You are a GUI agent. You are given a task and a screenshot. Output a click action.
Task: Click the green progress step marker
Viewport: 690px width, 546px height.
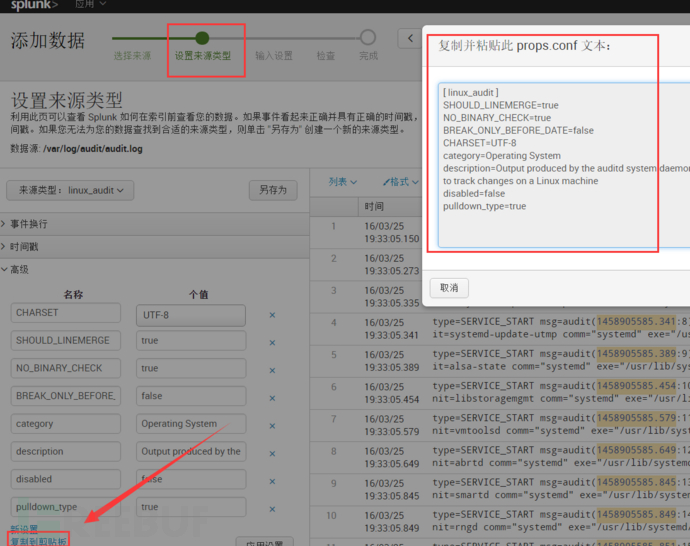[x=202, y=38]
